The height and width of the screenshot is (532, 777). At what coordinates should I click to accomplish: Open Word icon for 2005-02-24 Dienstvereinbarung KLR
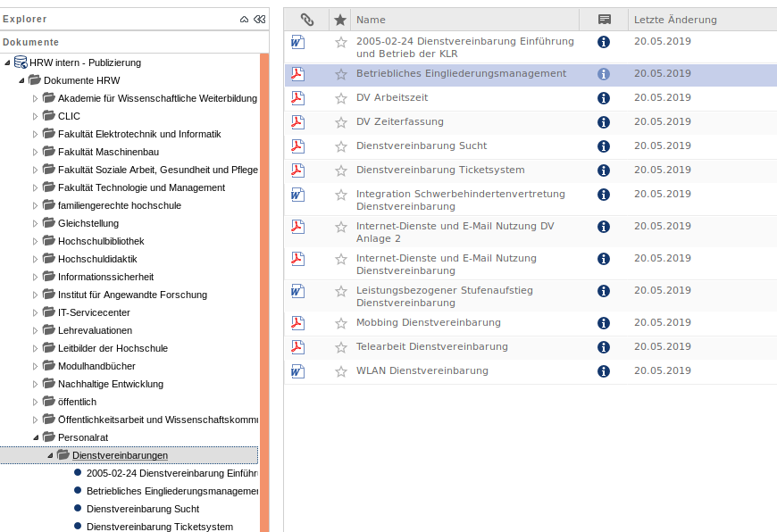[297, 42]
